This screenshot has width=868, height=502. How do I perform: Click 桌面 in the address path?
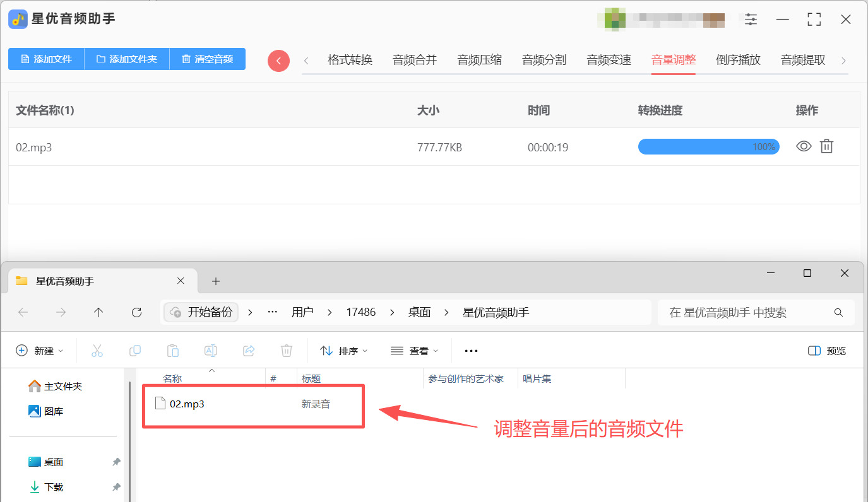click(419, 312)
